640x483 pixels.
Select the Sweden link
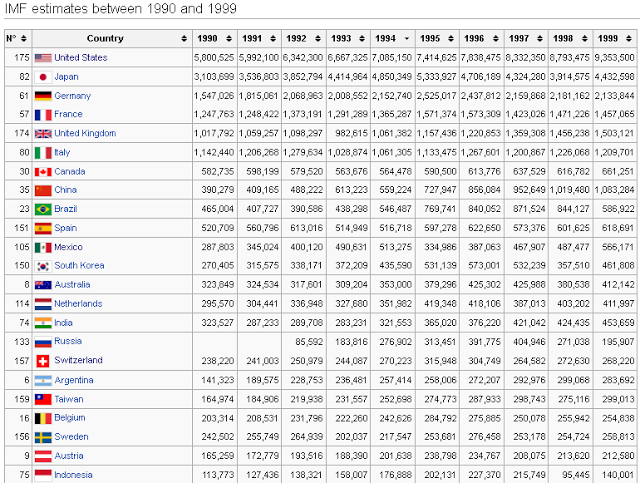pos(71,436)
